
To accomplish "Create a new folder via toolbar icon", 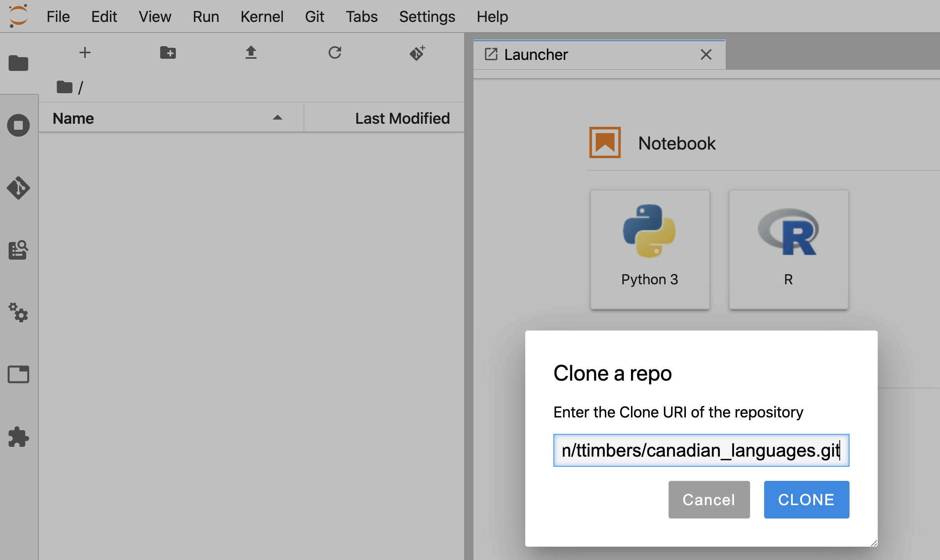I will [168, 52].
